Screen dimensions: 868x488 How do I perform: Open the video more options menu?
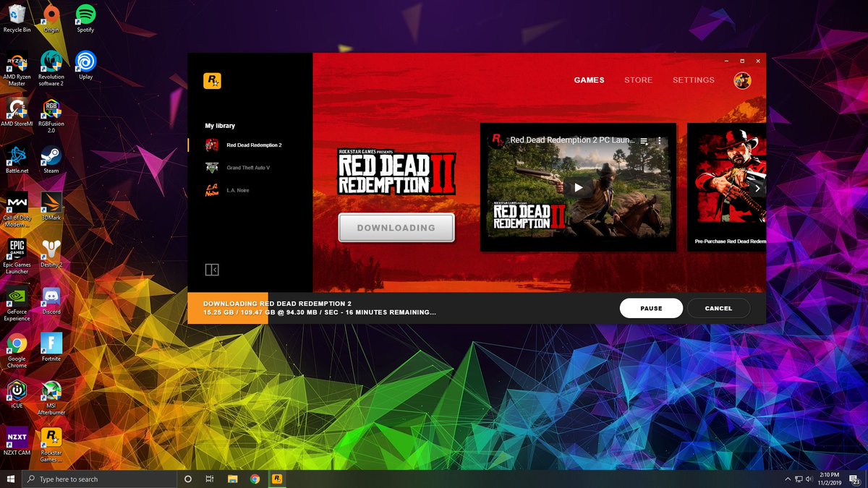659,140
